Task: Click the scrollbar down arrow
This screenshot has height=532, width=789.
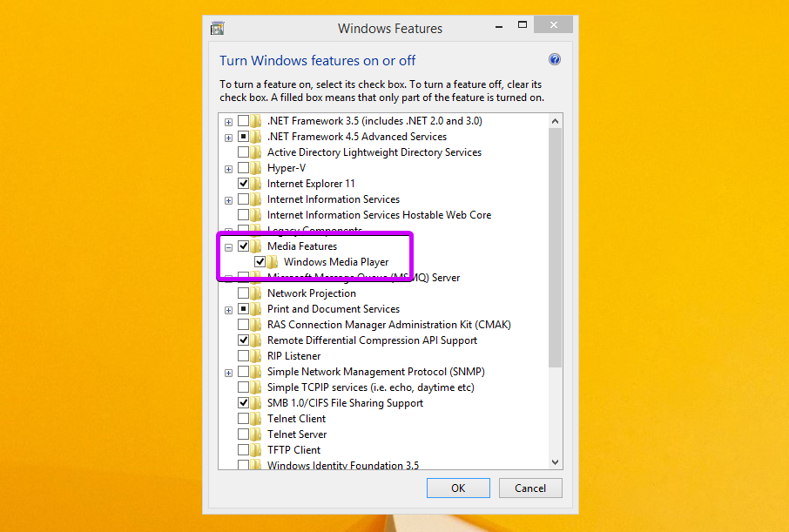Action: 555,462
